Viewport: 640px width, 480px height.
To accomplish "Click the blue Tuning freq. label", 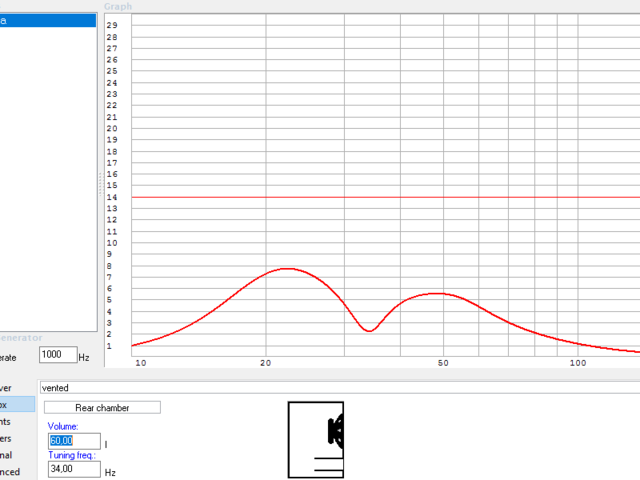I will click(x=72, y=455).
